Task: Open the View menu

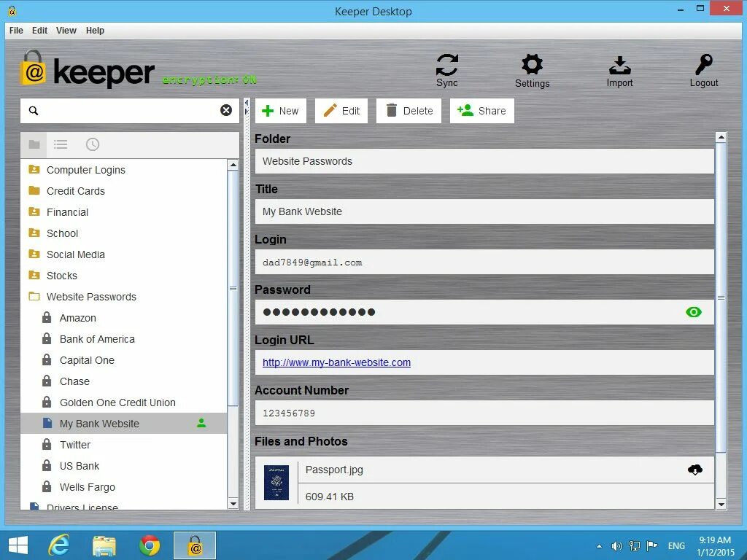Action: click(66, 31)
